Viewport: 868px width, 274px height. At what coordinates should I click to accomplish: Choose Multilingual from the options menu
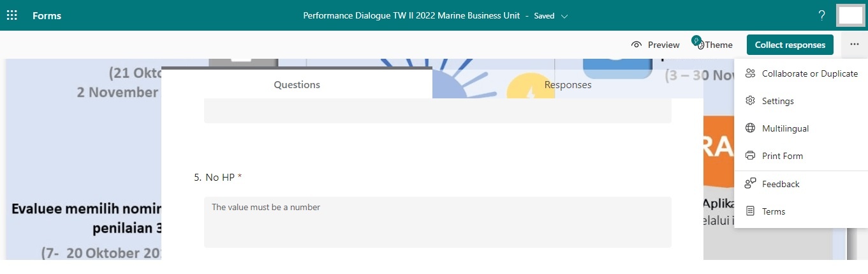pyautogui.click(x=785, y=128)
